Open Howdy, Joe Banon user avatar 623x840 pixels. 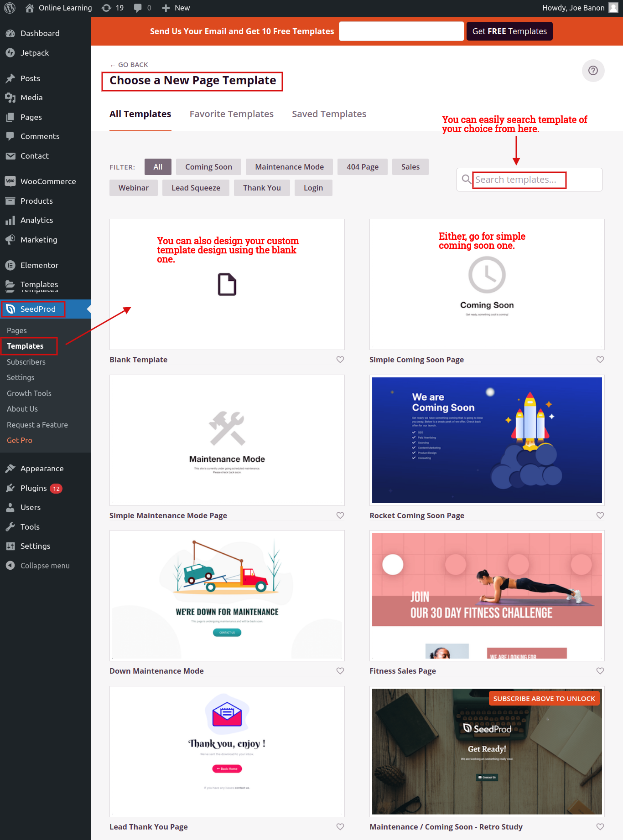tap(613, 8)
